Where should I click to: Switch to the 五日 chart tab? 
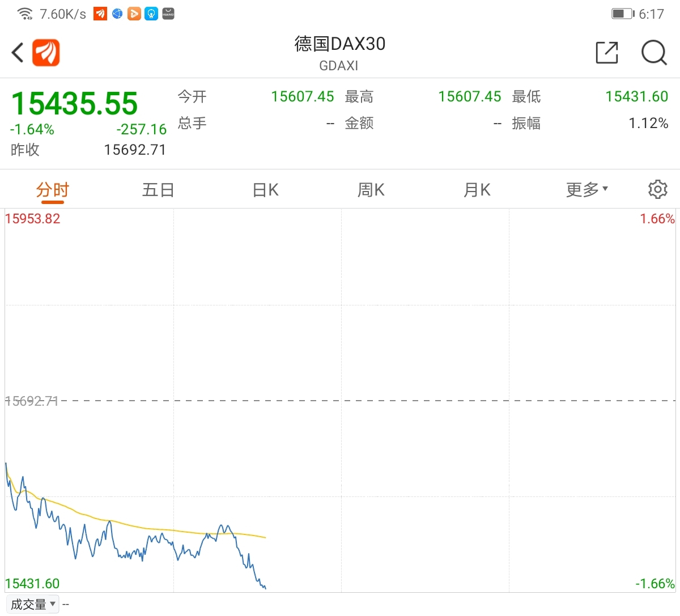(x=158, y=190)
